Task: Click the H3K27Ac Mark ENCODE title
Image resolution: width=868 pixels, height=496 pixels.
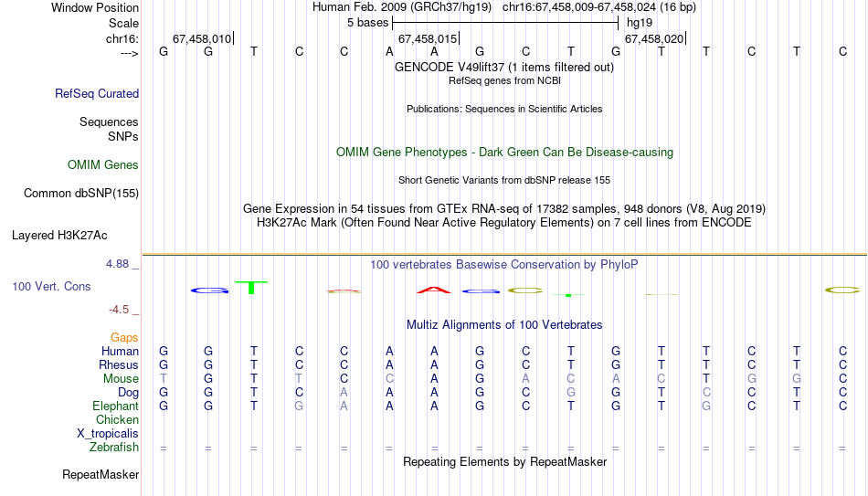Action: coord(504,223)
